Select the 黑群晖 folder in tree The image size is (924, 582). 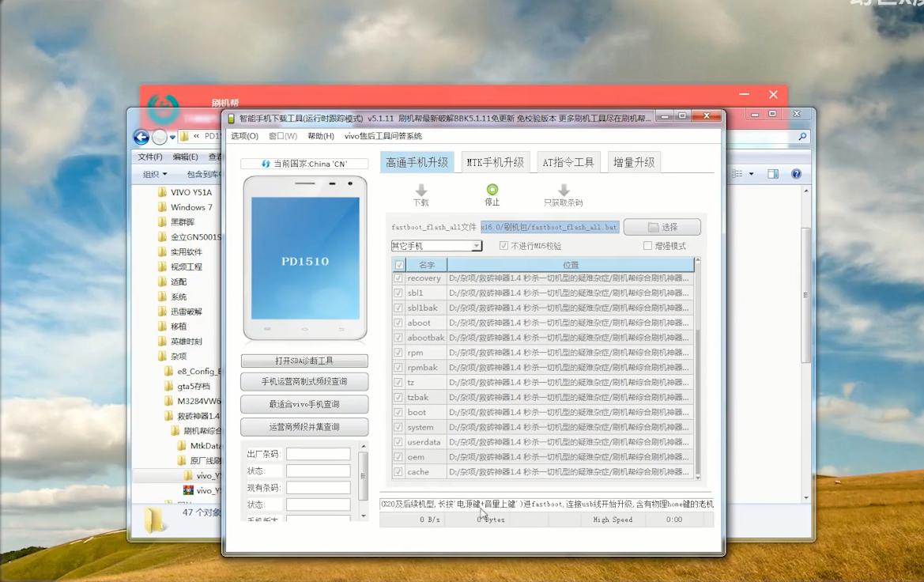[176, 222]
